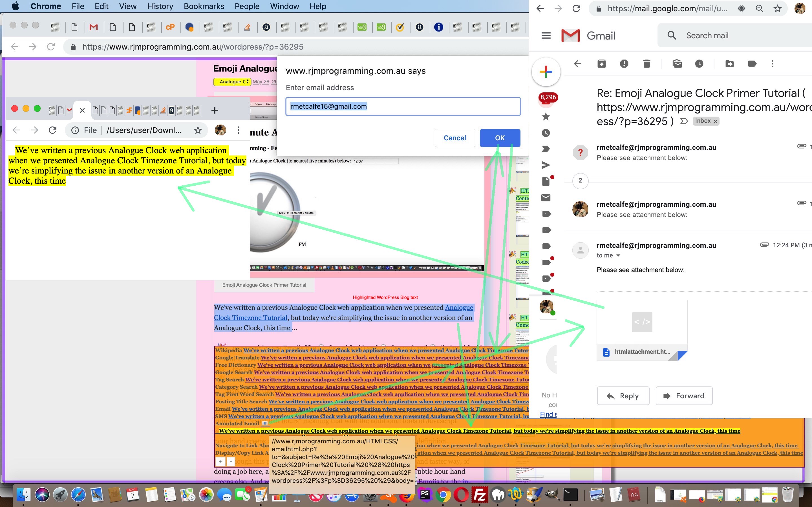Click the delete email icon in toolbar
This screenshot has width=812, height=507.
(x=647, y=64)
